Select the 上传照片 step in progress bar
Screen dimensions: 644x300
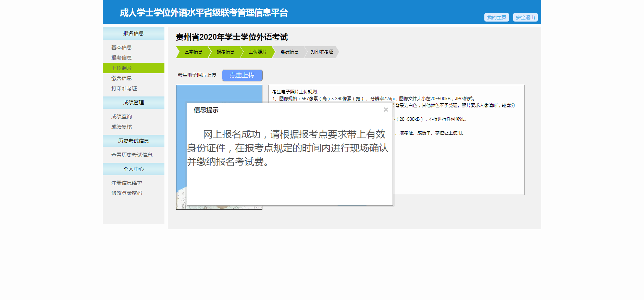click(258, 52)
